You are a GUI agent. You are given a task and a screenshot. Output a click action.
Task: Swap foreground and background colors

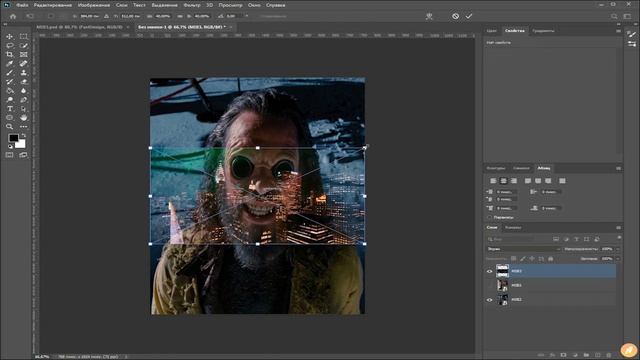(x=24, y=135)
